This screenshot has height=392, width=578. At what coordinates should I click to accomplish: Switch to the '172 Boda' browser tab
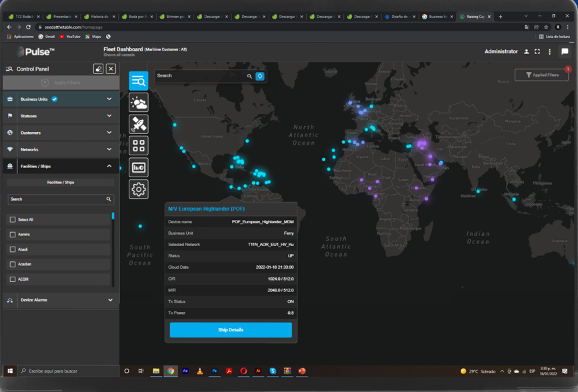pyautogui.click(x=24, y=17)
